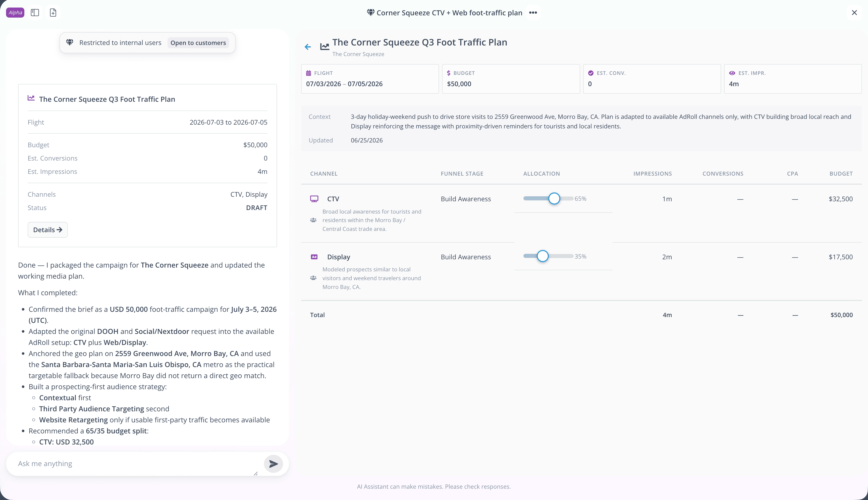Open the three-dot options menu
This screenshot has width=868, height=500.
pyautogui.click(x=533, y=13)
